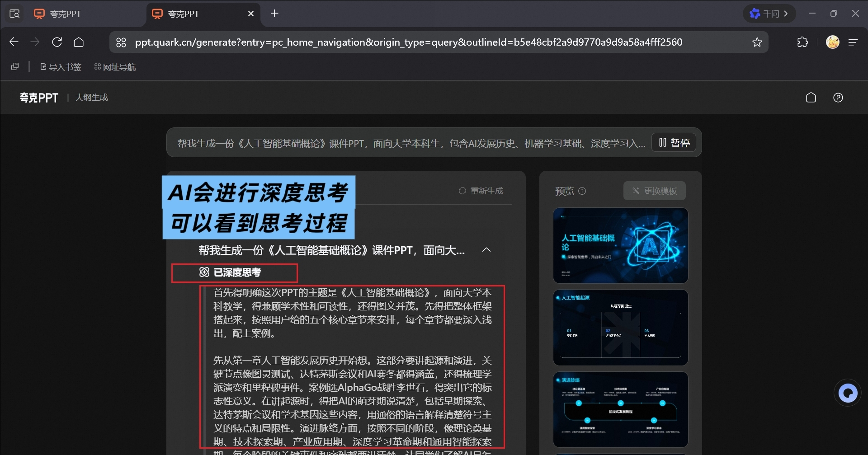This screenshot has height=455, width=868.
Task: Go back to the previous page
Action: tap(14, 42)
